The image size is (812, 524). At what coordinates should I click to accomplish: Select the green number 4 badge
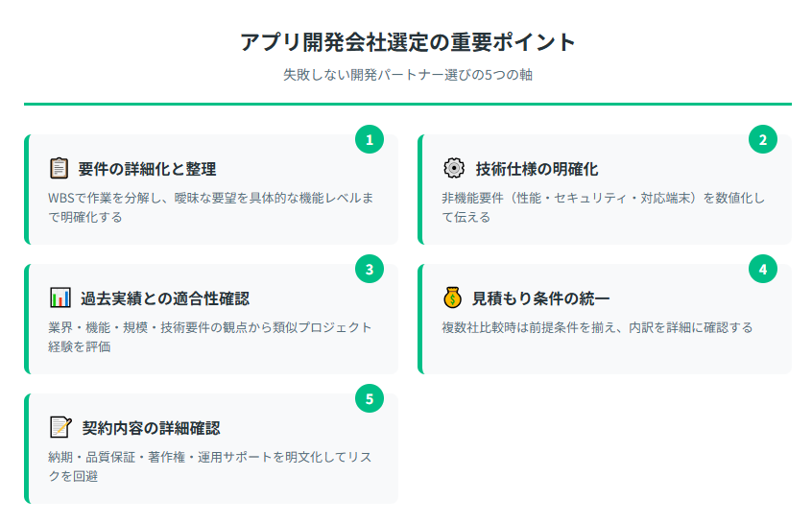click(x=763, y=269)
